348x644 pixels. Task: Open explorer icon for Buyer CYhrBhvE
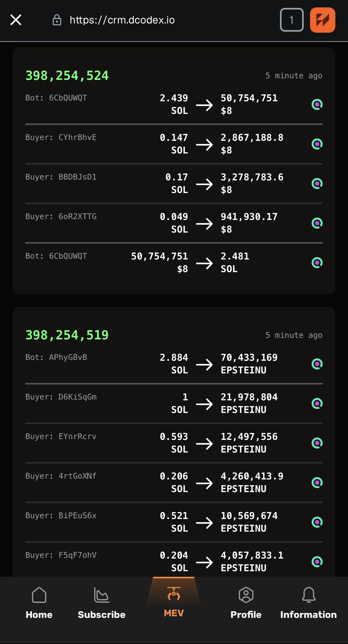click(317, 144)
